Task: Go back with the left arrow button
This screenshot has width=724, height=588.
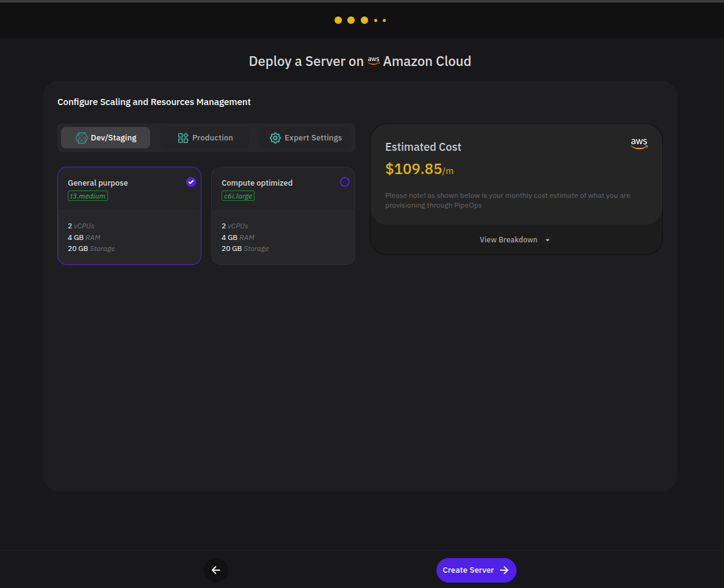Action: (x=215, y=570)
